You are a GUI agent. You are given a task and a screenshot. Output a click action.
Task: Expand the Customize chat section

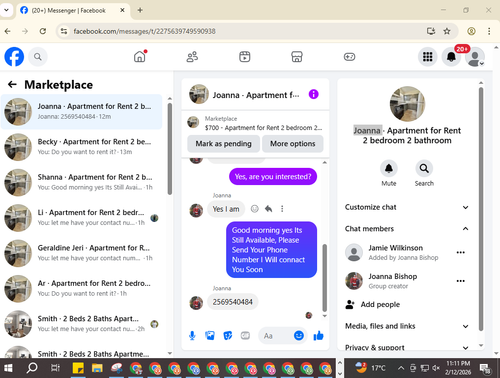407,207
